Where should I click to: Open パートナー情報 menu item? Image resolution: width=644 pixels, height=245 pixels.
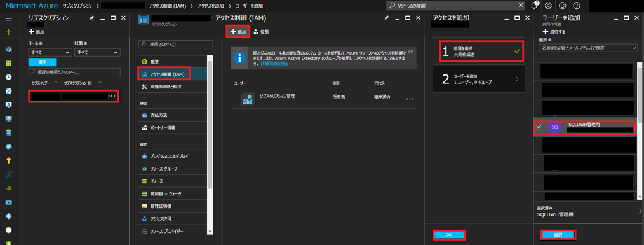click(x=172, y=128)
